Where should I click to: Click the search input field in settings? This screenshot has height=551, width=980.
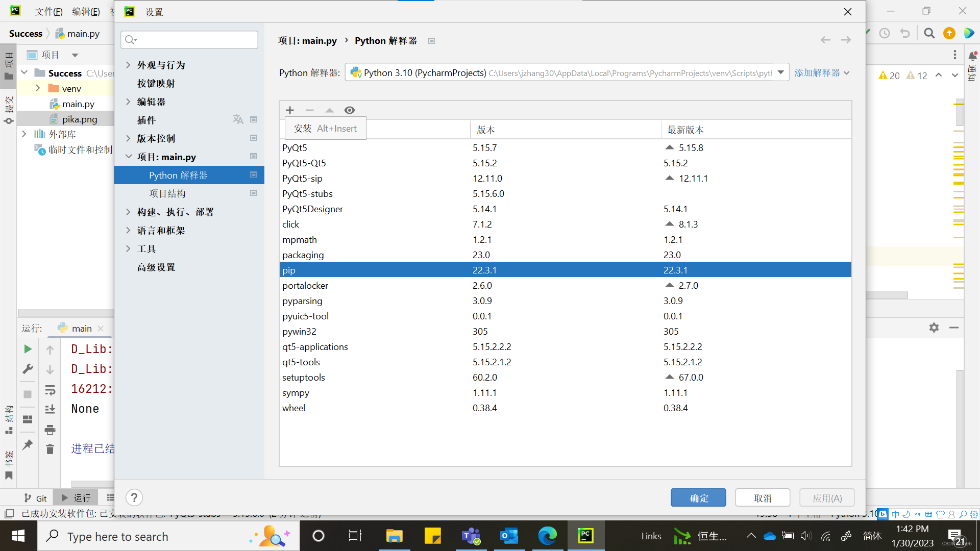[x=190, y=40]
